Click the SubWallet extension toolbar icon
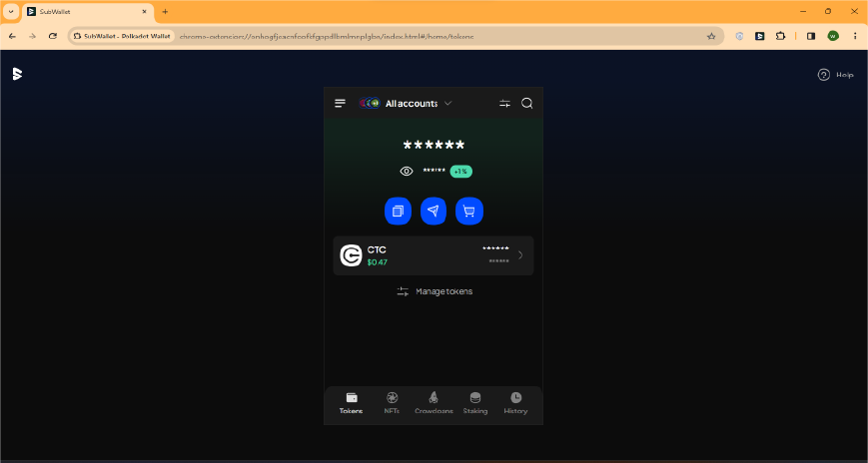The width and height of the screenshot is (868, 463). tap(760, 36)
